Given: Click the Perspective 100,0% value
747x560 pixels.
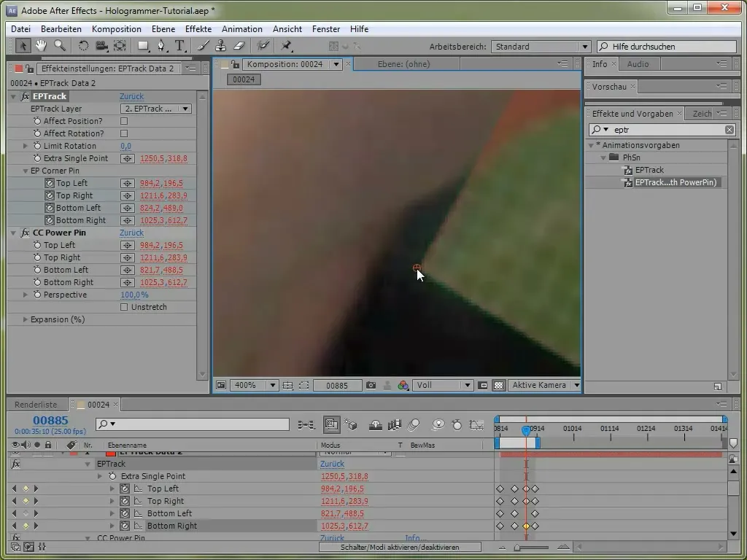Looking at the screenshot, I should (x=134, y=295).
